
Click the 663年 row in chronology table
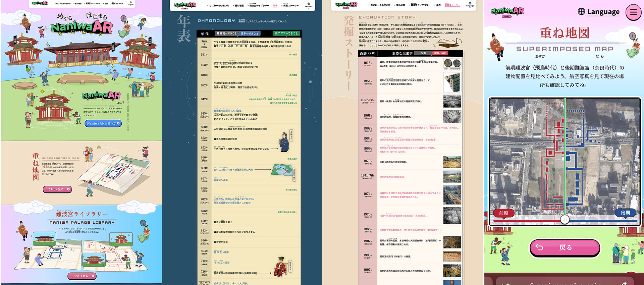[249, 169]
